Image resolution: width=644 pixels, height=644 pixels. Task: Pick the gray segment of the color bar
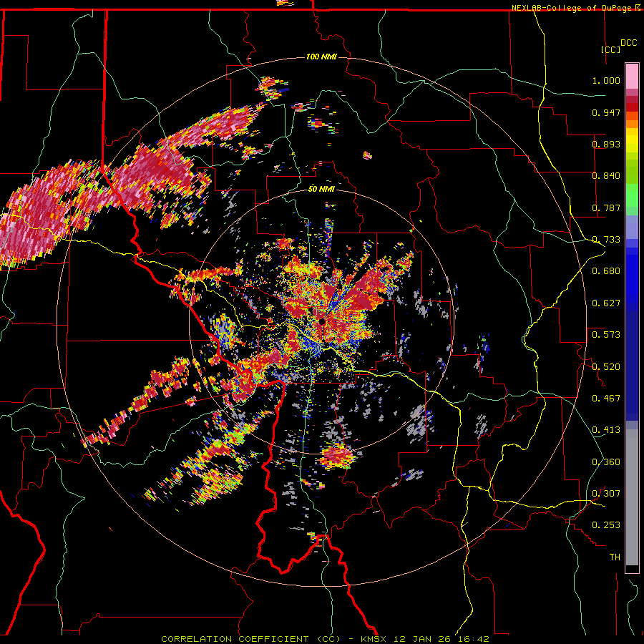click(x=632, y=497)
